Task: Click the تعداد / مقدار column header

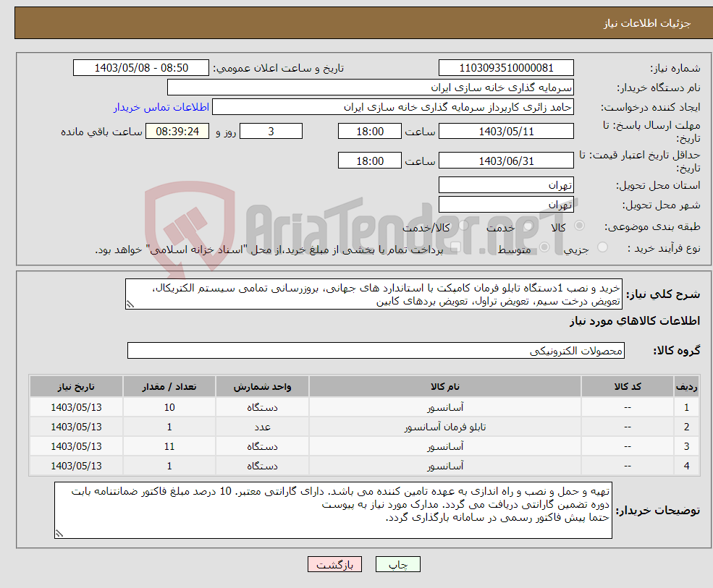Action: pos(169,387)
